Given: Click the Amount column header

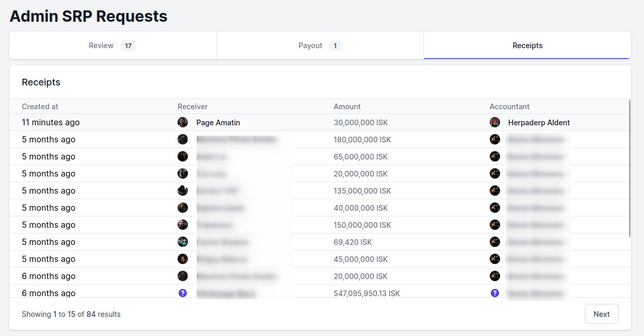Looking at the screenshot, I should [347, 107].
